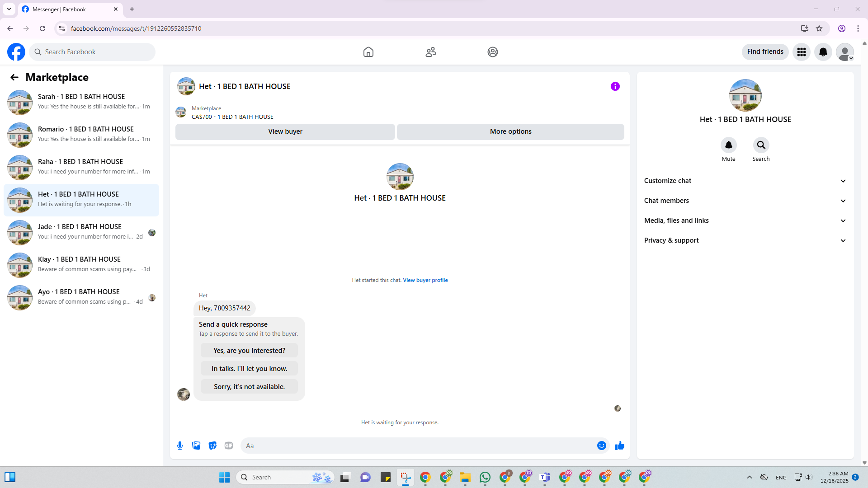Open the emoji picker in message box
This screenshot has width=868, height=488.
[x=601, y=446]
